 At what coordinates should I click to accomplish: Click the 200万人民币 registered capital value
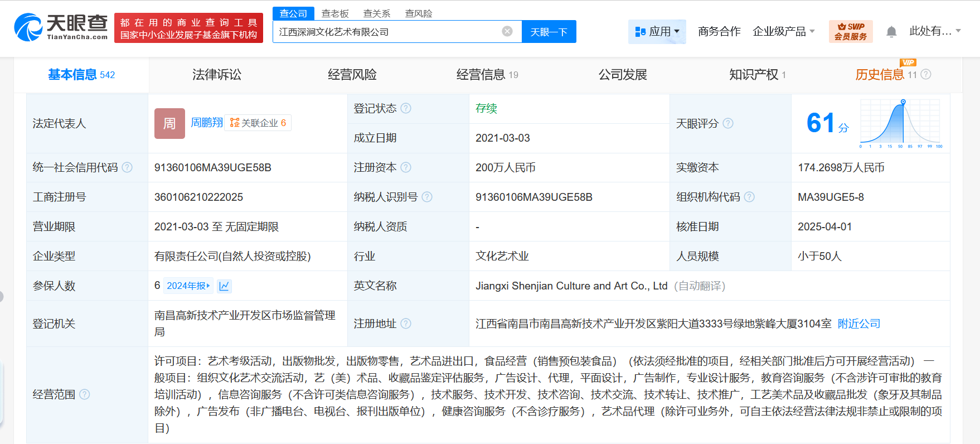(x=506, y=167)
